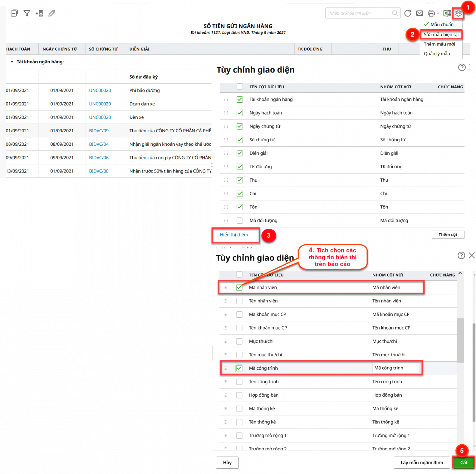Open the settings gear icon

click(458, 13)
